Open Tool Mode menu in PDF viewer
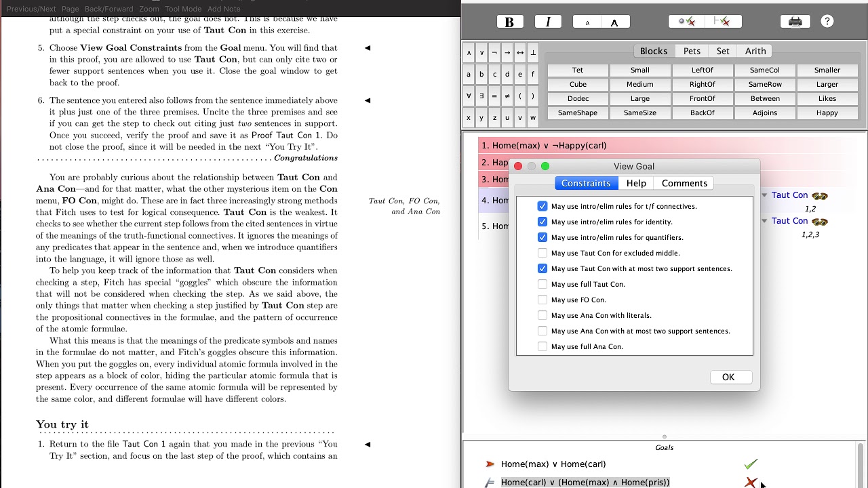Image resolution: width=868 pixels, height=488 pixels. [183, 9]
